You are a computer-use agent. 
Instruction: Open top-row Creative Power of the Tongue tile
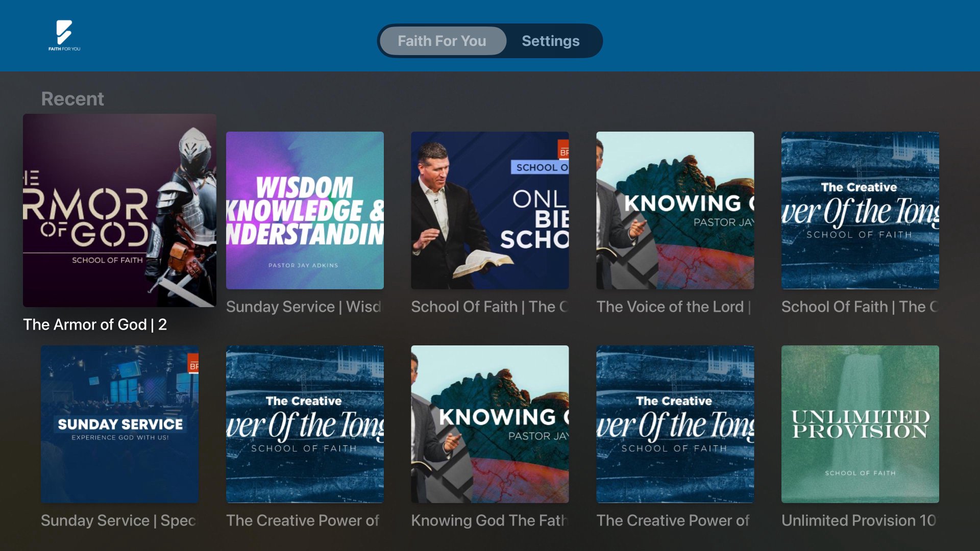[x=860, y=210]
